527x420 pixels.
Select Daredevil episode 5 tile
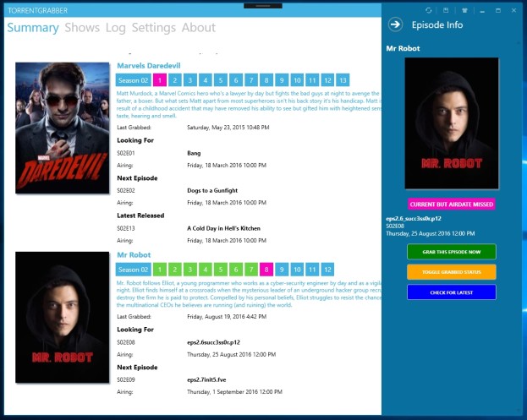pos(221,80)
